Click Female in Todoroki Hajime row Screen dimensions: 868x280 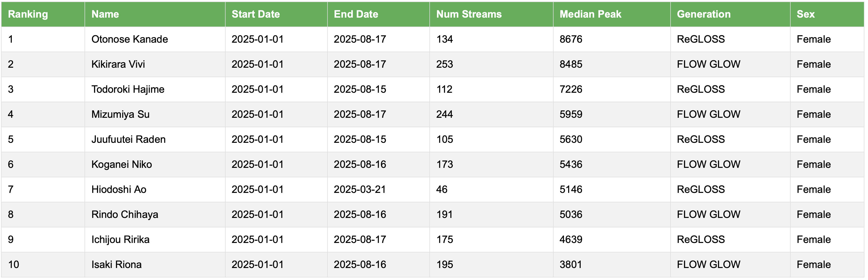click(x=813, y=89)
